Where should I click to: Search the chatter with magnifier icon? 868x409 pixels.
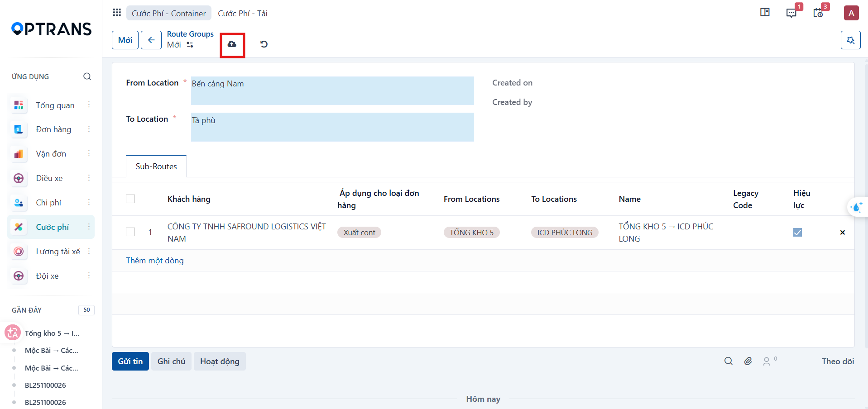pos(728,361)
